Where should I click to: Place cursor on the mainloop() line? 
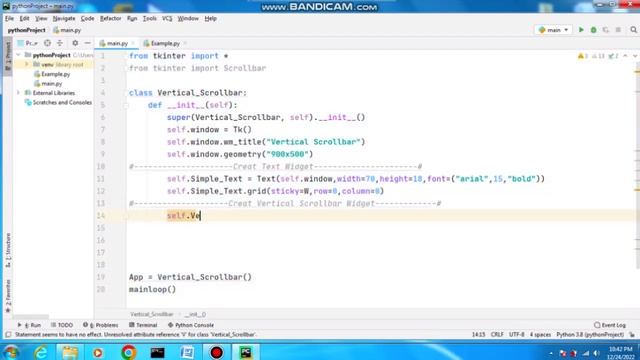tap(152, 289)
